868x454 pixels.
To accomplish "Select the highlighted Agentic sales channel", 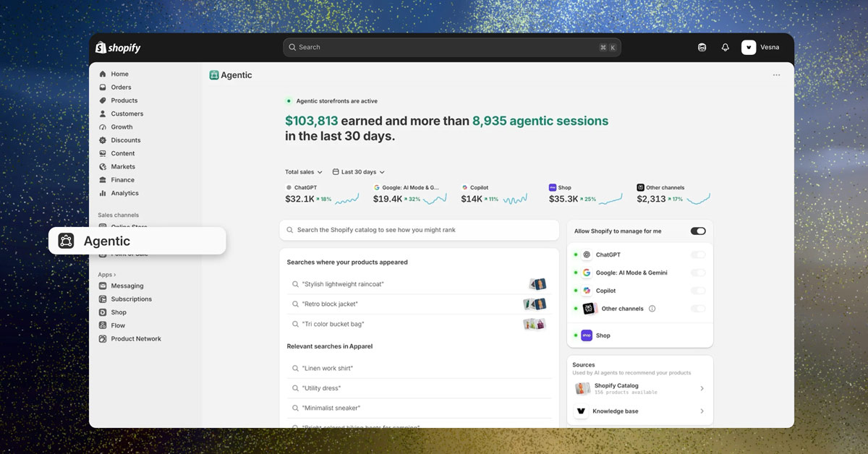I will 137,241.
